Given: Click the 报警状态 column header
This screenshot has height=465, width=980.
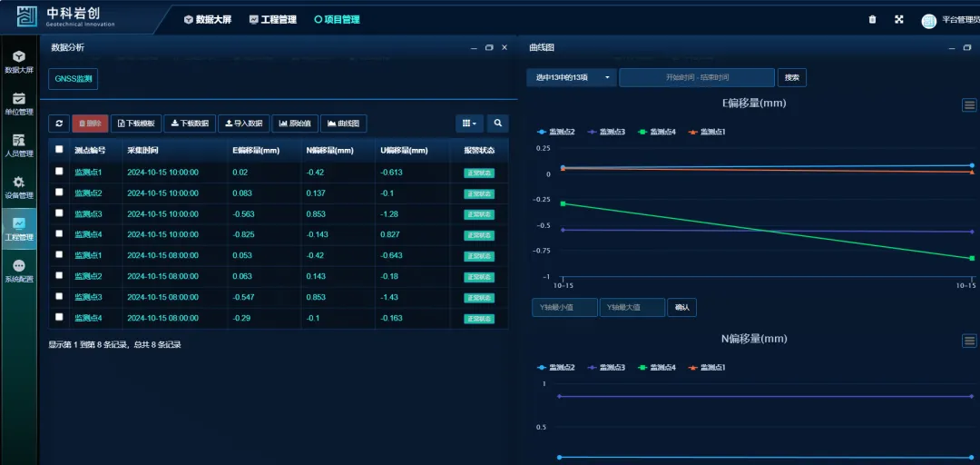Looking at the screenshot, I should 479,150.
